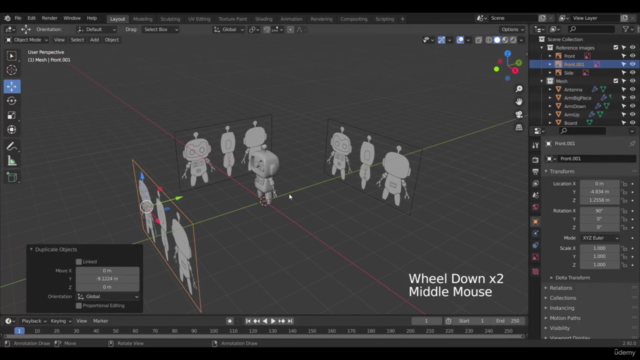Open the Render properties tab icon
640x360 pixels.
click(536, 160)
